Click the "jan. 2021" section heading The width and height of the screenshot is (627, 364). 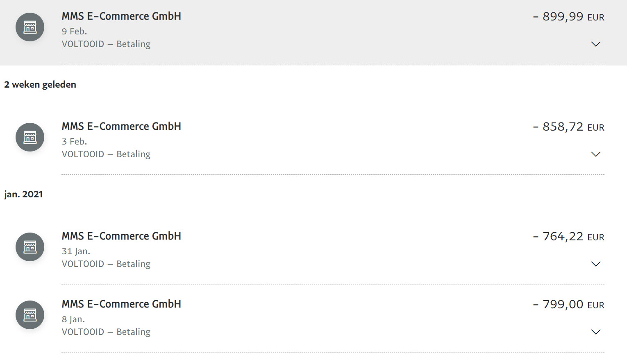[x=23, y=194]
